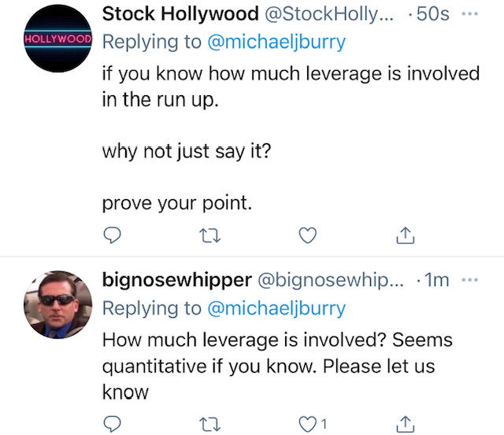Retweet bignosewhipper's tweet
The height and width of the screenshot is (435, 504).
point(209,425)
